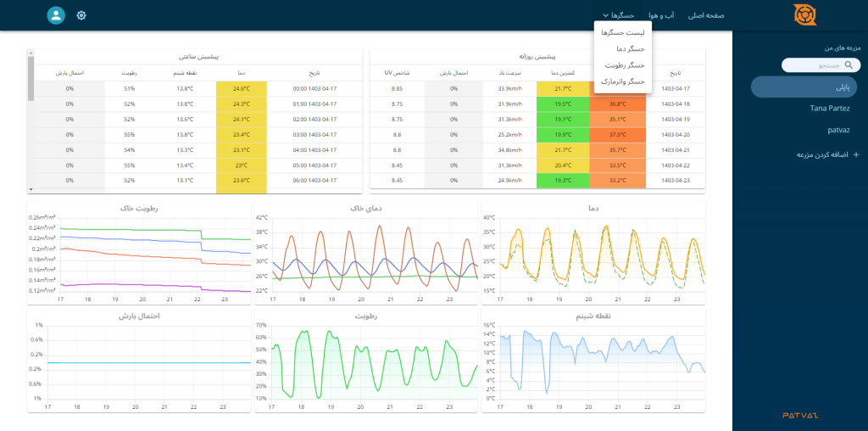The image size is (868, 431).
Task: Collapse the حسگرها dropdown chevron
Action: pos(605,15)
